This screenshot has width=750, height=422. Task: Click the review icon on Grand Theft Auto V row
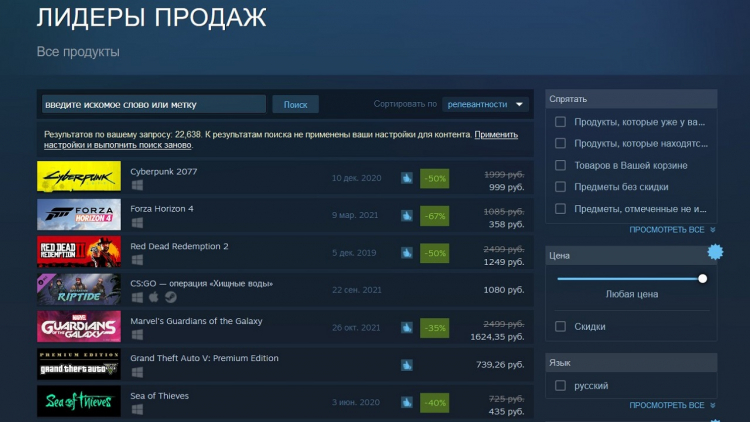click(x=407, y=365)
